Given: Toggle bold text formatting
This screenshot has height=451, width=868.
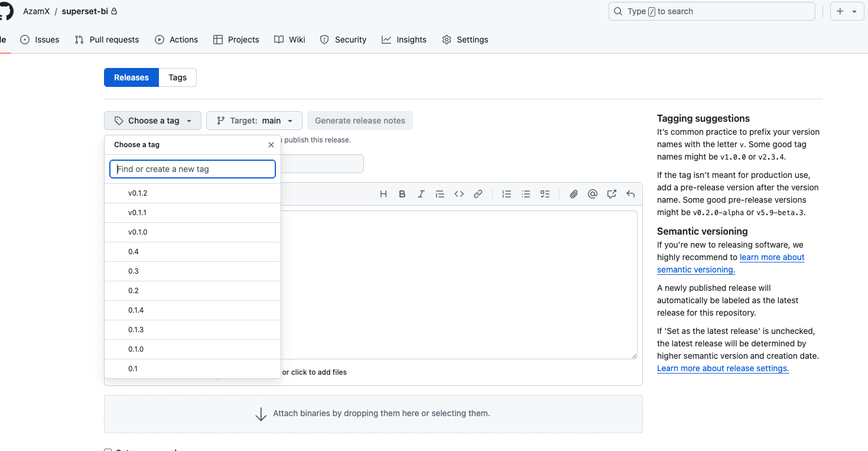Looking at the screenshot, I should click(402, 194).
